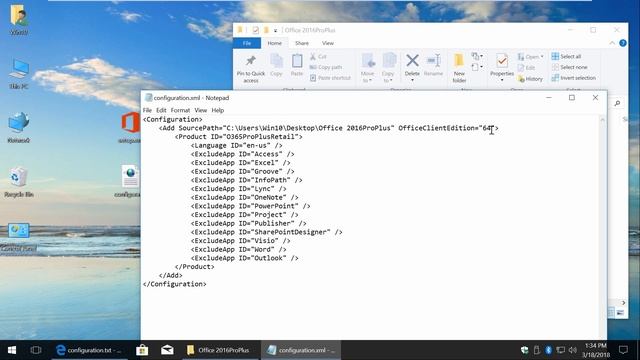
Task: Switch to Explorer Share tab
Action: point(302,43)
